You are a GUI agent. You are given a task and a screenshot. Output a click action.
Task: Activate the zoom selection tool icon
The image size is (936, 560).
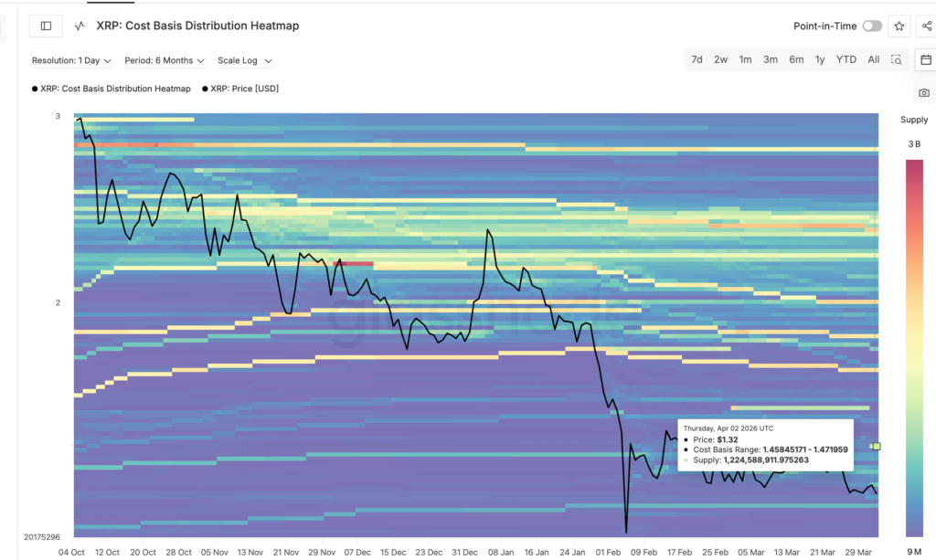pyautogui.click(x=897, y=60)
